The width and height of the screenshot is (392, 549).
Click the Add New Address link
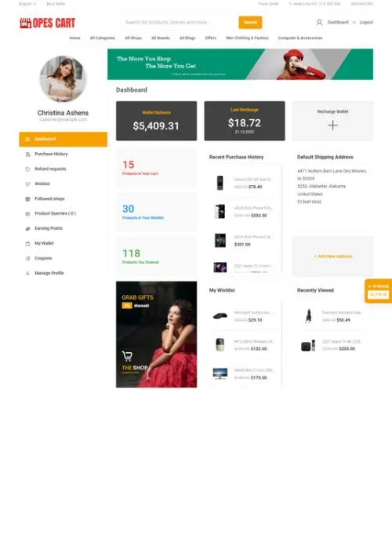pos(333,256)
